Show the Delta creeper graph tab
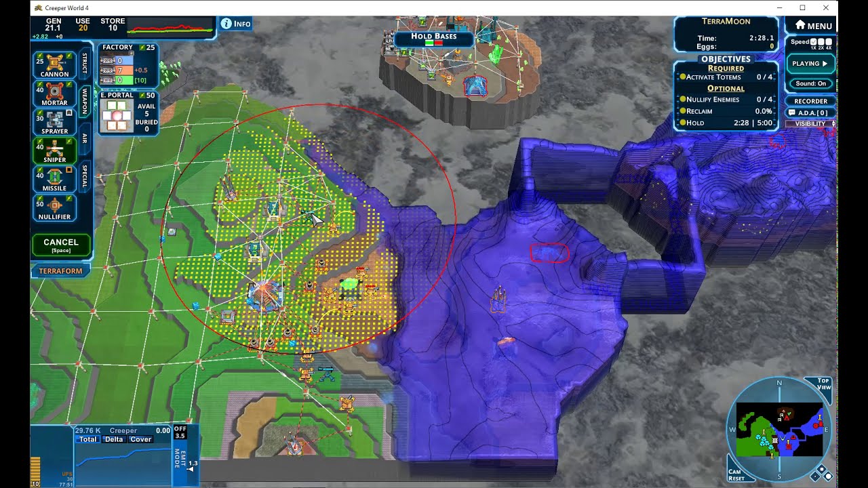Image resolution: width=868 pixels, height=488 pixels. (113, 439)
